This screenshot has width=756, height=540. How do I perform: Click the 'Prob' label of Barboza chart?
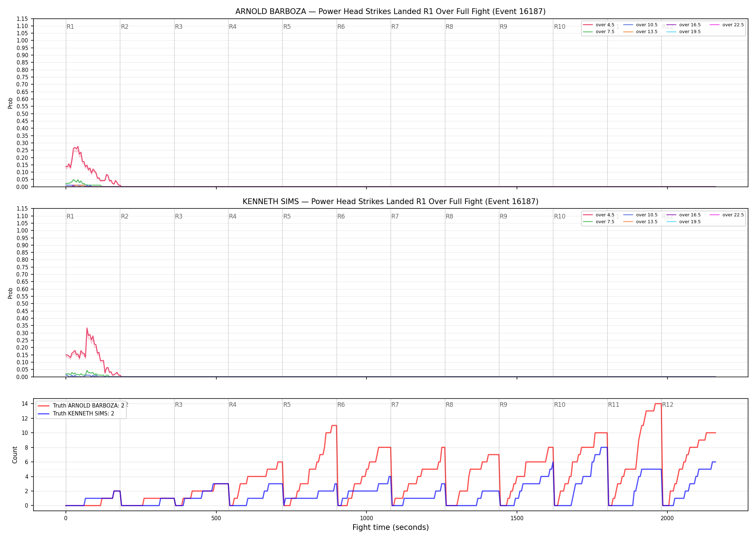(10, 103)
